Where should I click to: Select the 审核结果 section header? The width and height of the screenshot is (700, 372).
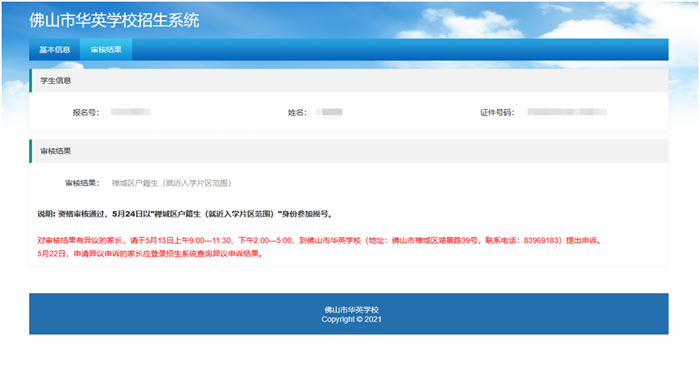[x=349, y=151]
